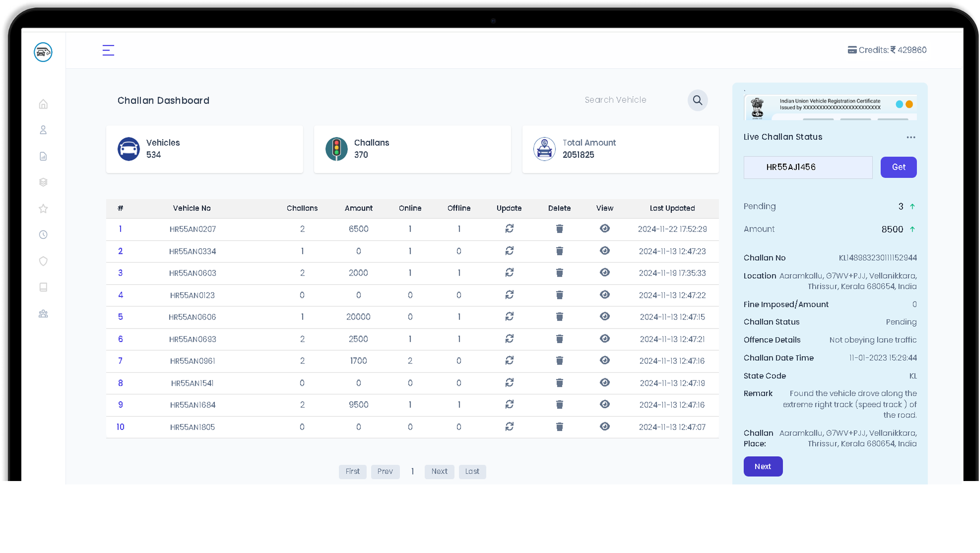Click the vehicle number field HR55AJ1456
Viewport: 980px width, 553px height.
click(807, 167)
